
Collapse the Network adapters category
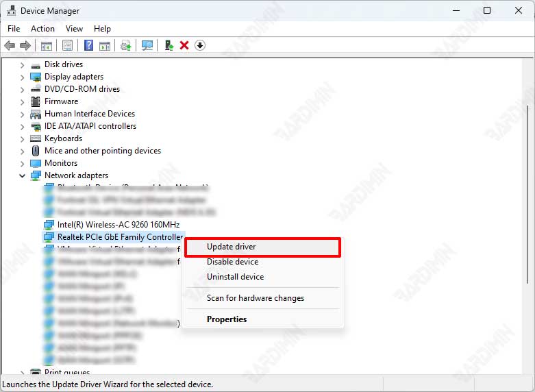click(22, 176)
